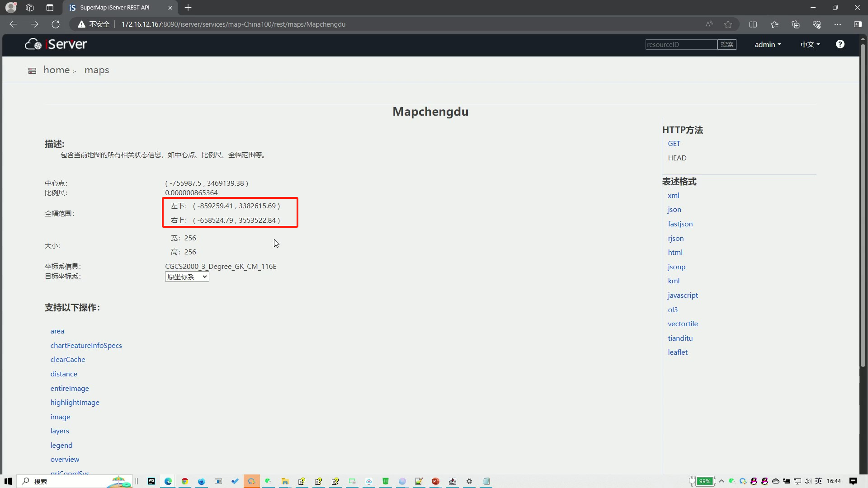Viewport: 868px width, 488px height.
Task: Open the GET method link
Action: point(675,143)
